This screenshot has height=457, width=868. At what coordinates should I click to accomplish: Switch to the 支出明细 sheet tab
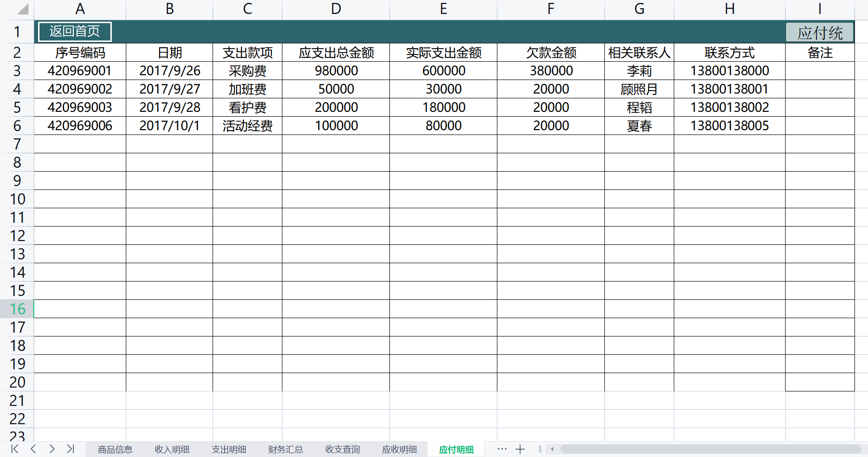[x=228, y=449]
